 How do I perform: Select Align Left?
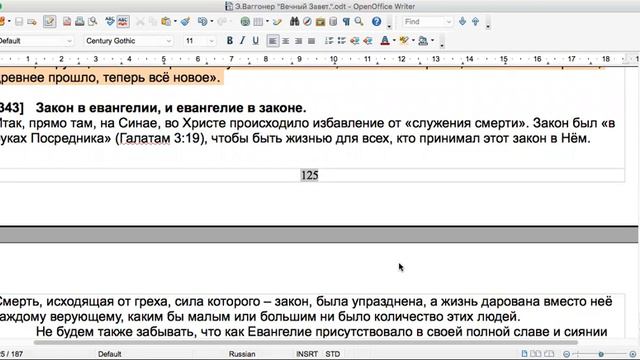(x=273, y=41)
